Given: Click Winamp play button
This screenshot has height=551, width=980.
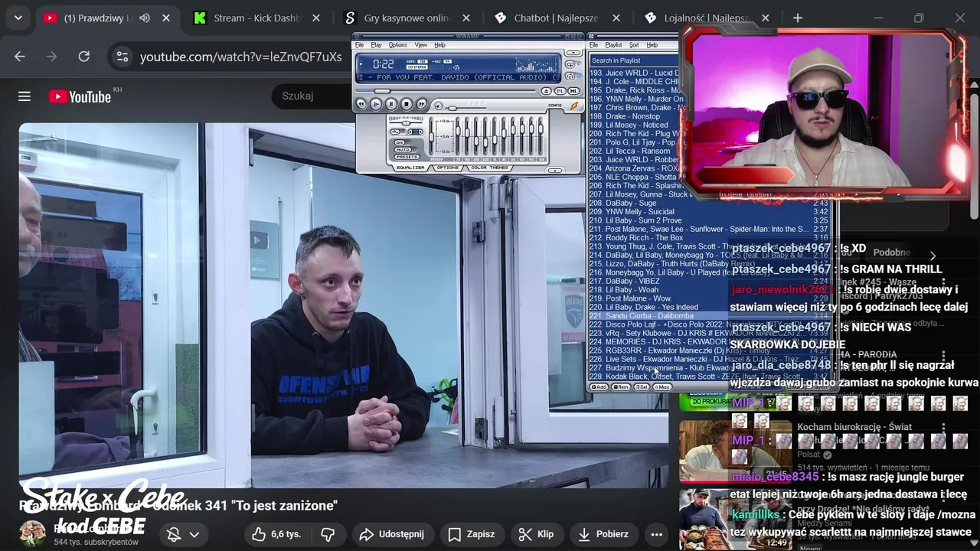Looking at the screenshot, I should click(x=376, y=104).
